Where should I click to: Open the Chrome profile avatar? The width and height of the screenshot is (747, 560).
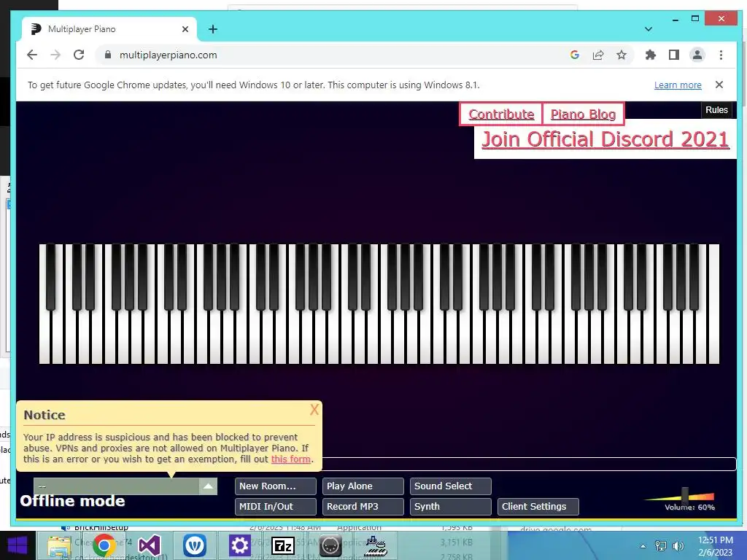point(697,55)
